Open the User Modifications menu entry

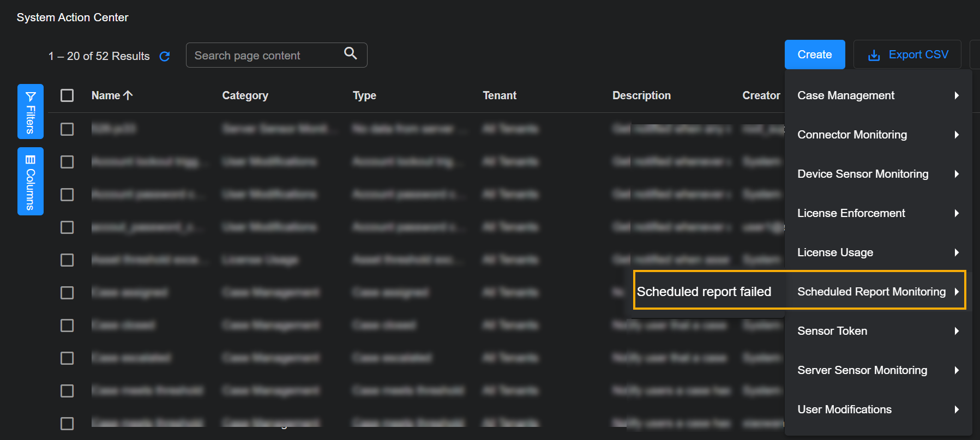844,409
